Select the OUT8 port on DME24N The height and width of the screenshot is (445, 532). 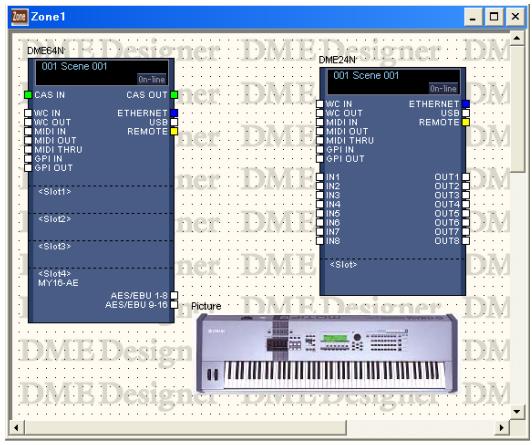tap(466, 241)
